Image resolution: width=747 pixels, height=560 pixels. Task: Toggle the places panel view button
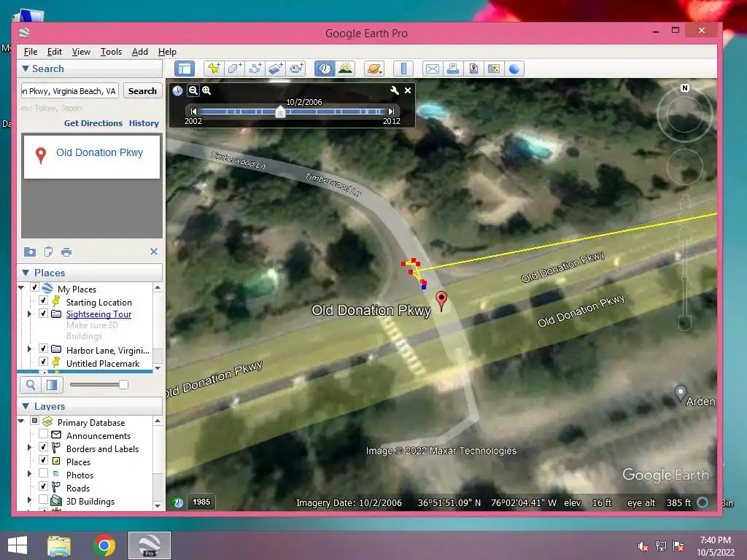(52, 385)
